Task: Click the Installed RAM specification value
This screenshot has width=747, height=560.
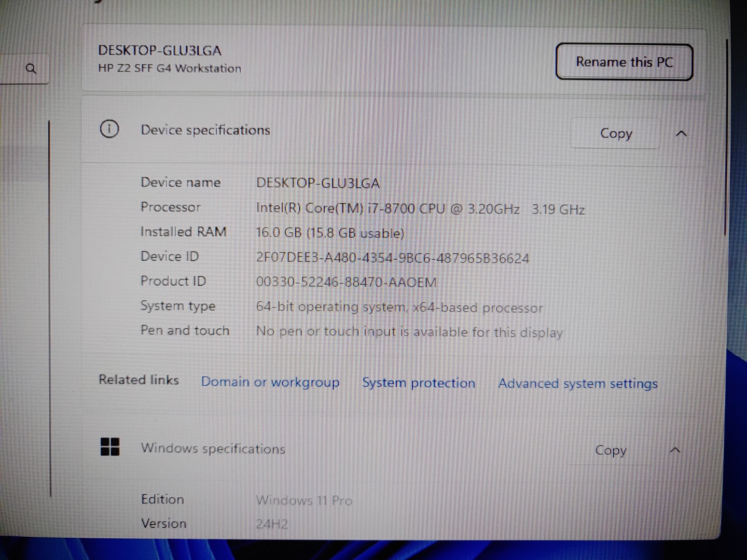Action: pos(330,233)
